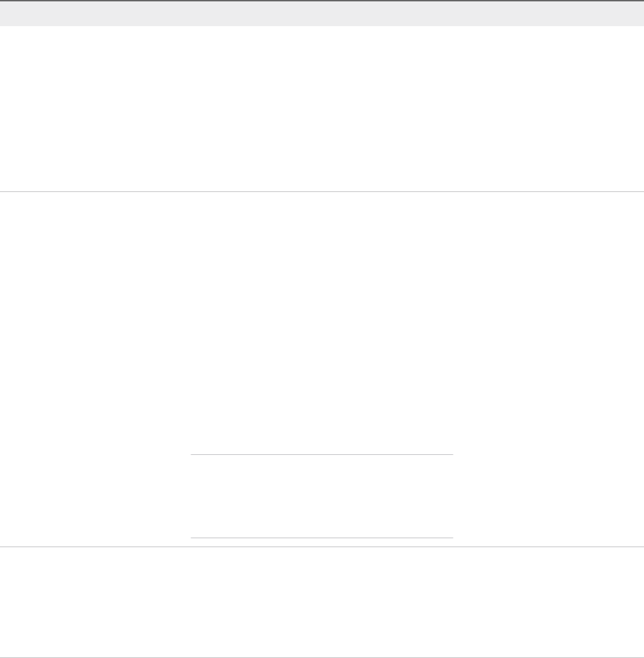This screenshot has height=658, width=644.
Task: Click the first blank table row below the header
Action: pyautogui.click(x=322, y=109)
